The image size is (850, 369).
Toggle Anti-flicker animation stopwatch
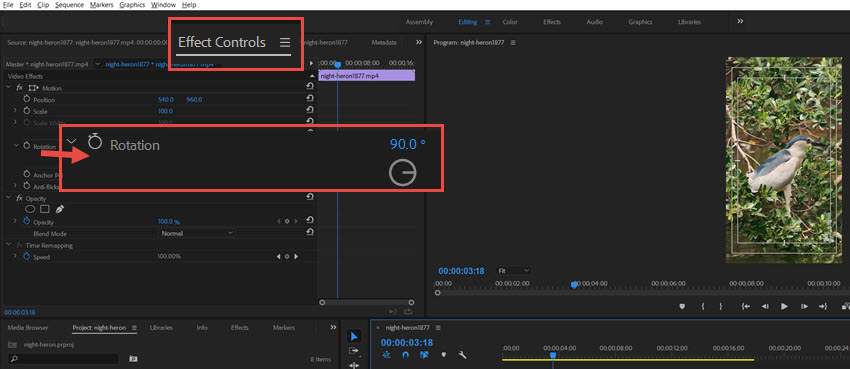[x=27, y=186]
